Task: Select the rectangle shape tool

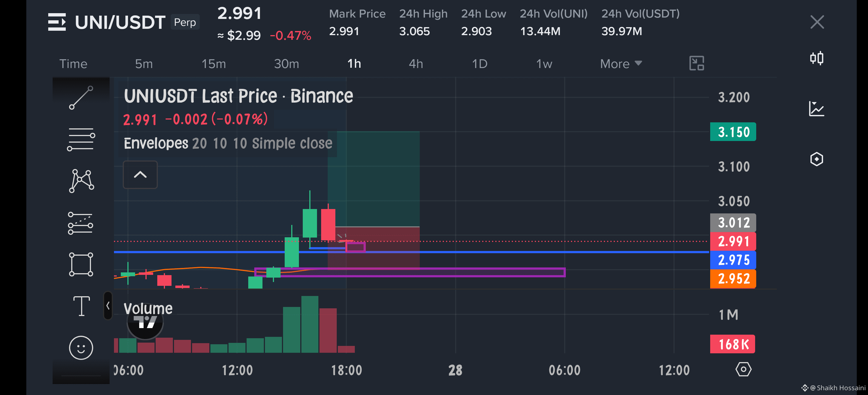Action: point(81,264)
